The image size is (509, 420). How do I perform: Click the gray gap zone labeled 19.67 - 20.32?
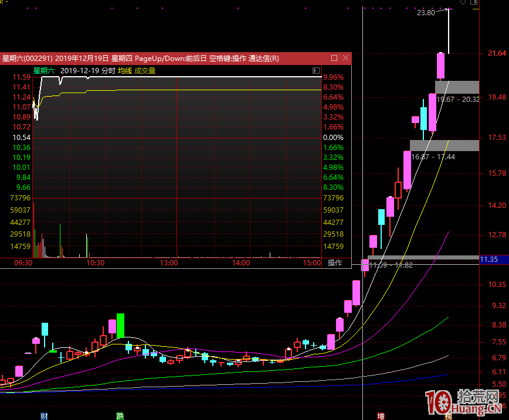(x=457, y=87)
